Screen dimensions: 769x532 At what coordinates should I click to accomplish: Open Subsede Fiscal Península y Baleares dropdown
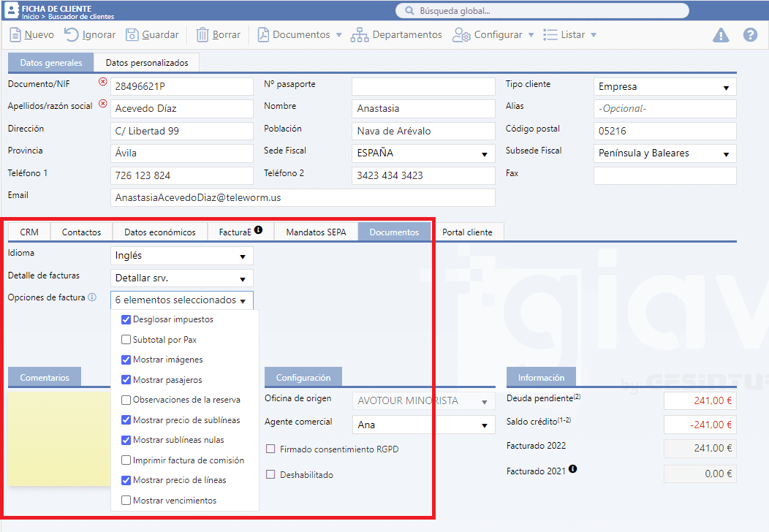664,153
